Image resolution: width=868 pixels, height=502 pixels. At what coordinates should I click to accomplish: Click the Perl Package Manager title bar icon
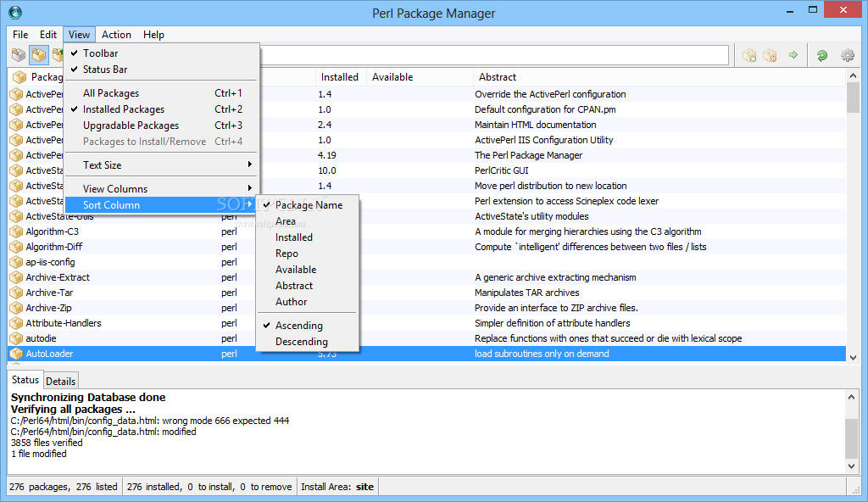[15, 12]
